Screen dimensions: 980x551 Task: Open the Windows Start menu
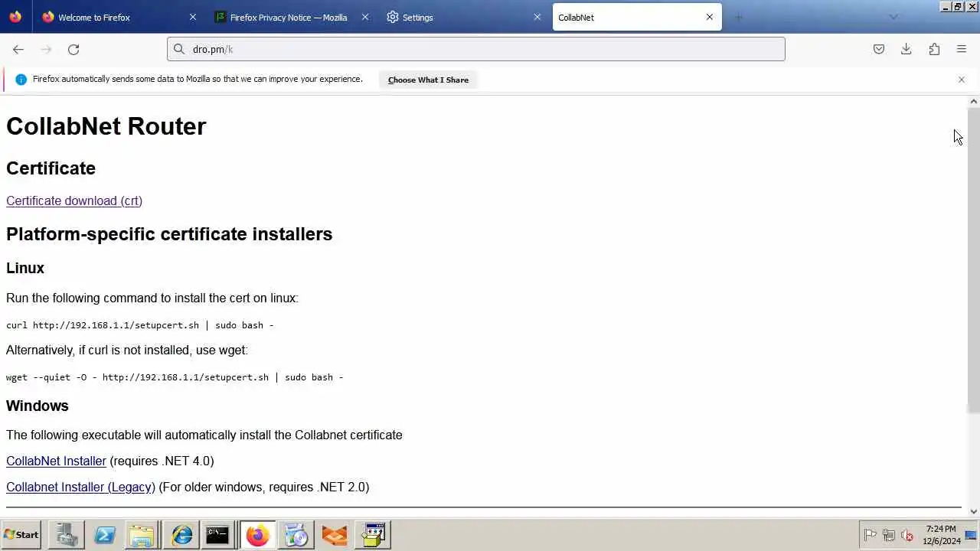tap(21, 535)
